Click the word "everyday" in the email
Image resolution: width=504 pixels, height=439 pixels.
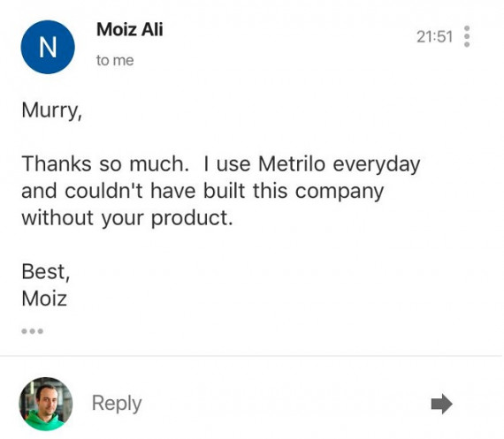pos(377,165)
